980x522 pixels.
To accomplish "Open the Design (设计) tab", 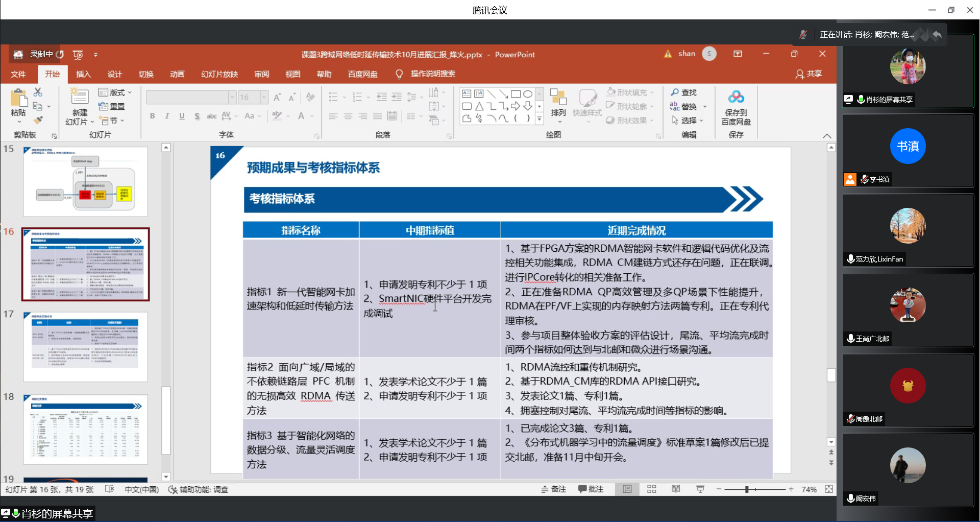I will tap(115, 74).
